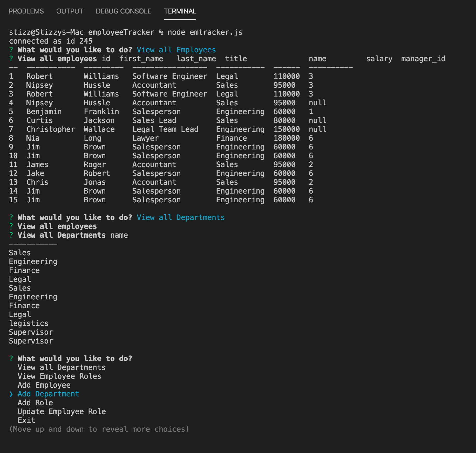The width and height of the screenshot is (476, 453).
Task: Select the TERMINAL tab
Action: [180, 11]
